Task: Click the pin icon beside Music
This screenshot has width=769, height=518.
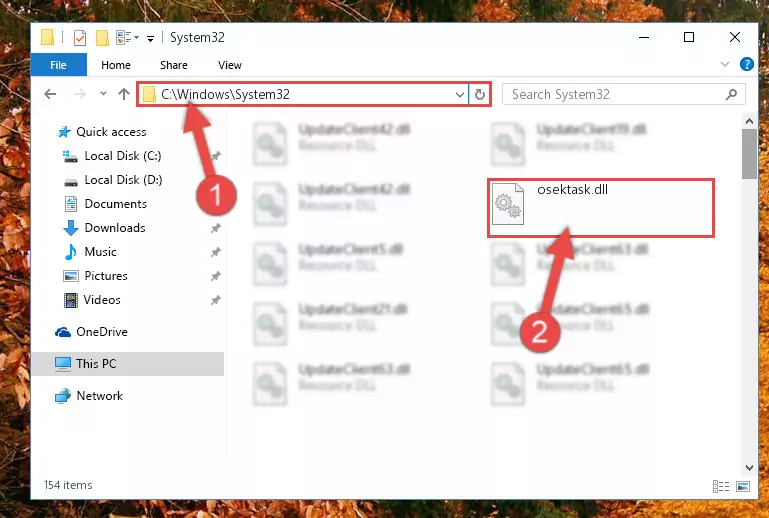Action: (x=215, y=252)
